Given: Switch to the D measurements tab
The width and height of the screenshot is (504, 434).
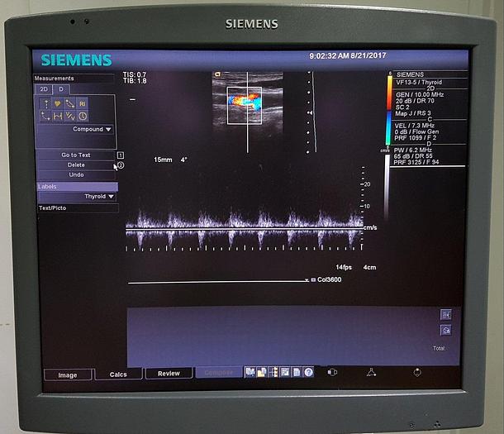Looking at the screenshot, I should [x=61, y=89].
